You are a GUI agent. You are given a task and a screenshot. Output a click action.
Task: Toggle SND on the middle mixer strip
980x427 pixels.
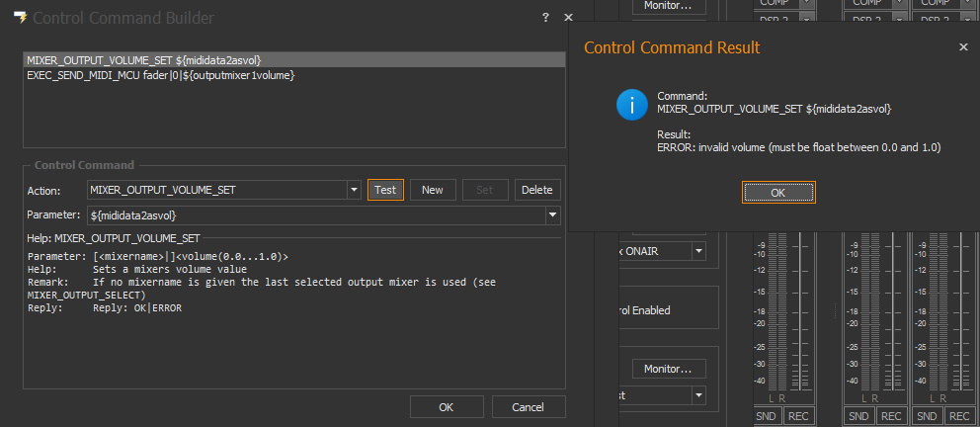pyautogui.click(x=857, y=416)
